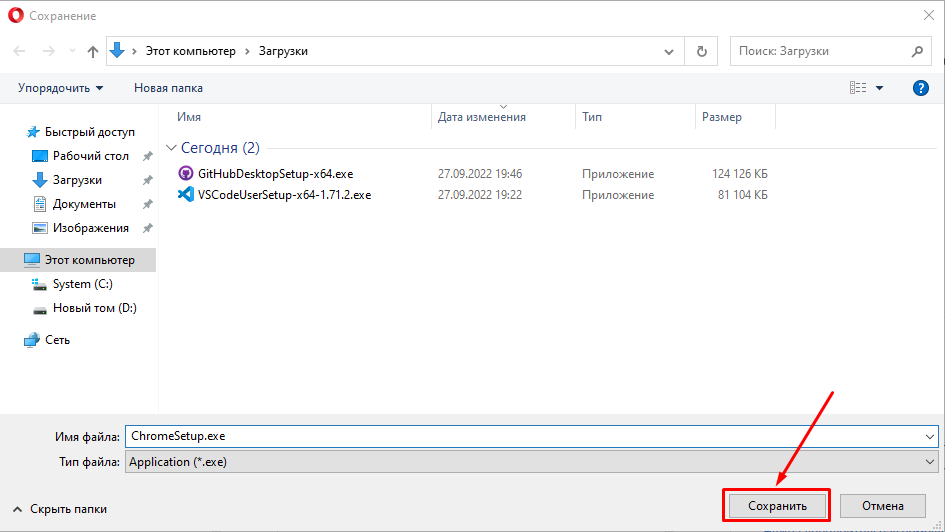Open address bar history dropdown

tap(669, 52)
